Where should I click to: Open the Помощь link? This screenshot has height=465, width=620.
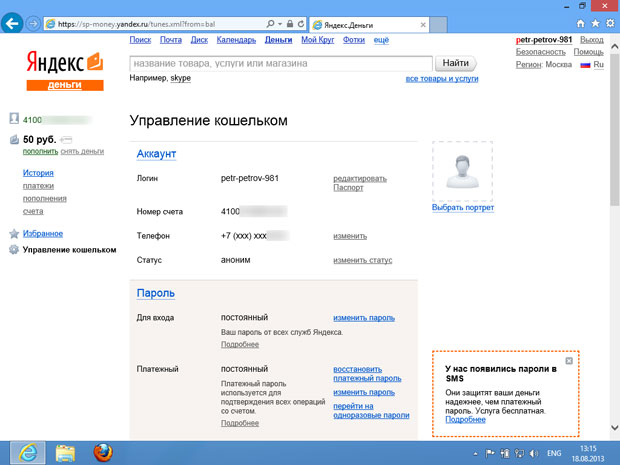[x=588, y=52]
